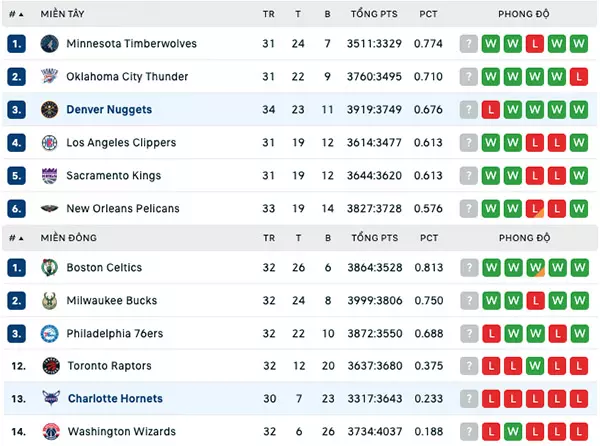Viewport: 600px width, 446px height.
Task: Select the Miền Tây PHONG ĐỘ header
Action: pyautogui.click(x=523, y=14)
